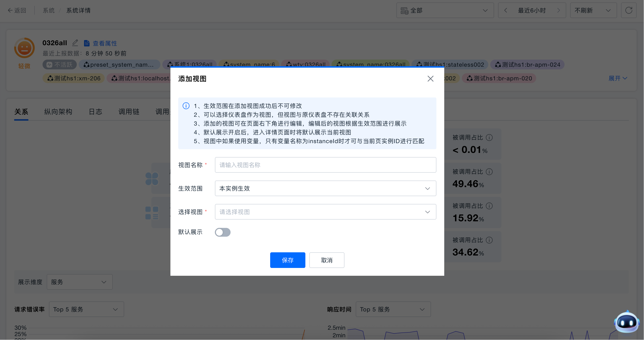Click the 保存 button
The height and width of the screenshot is (340, 644).
(288, 260)
